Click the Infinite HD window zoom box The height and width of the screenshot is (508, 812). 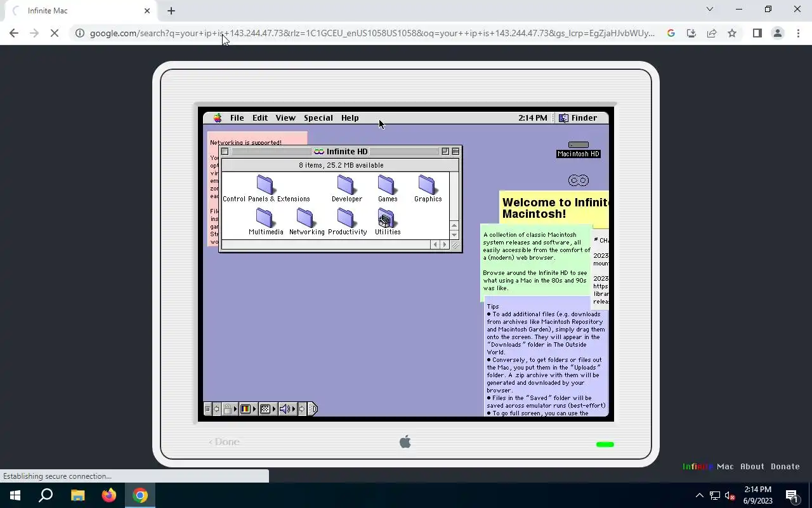[445, 151]
